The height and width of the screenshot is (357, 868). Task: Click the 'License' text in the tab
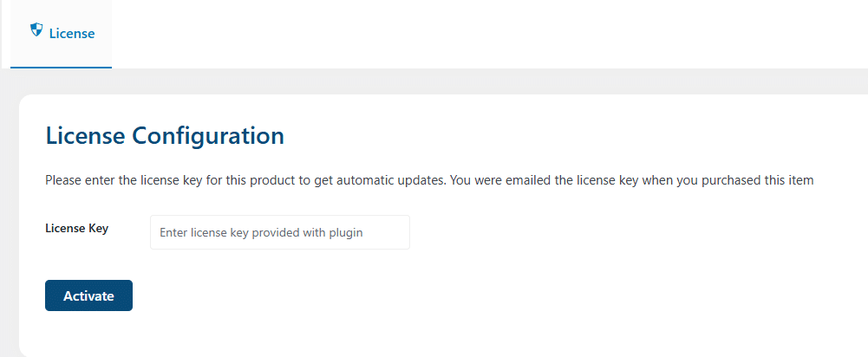(x=72, y=34)
